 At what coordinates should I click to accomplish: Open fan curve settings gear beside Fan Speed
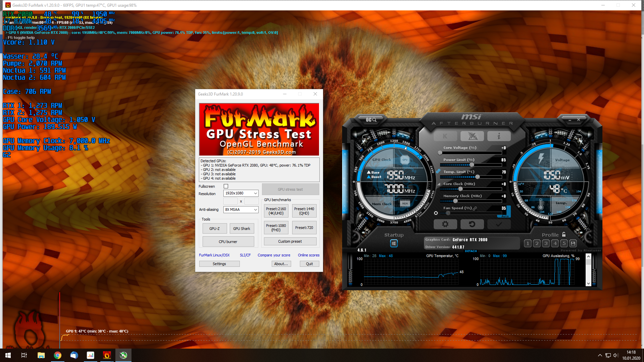pyautogui.click(x=436, y=213)
